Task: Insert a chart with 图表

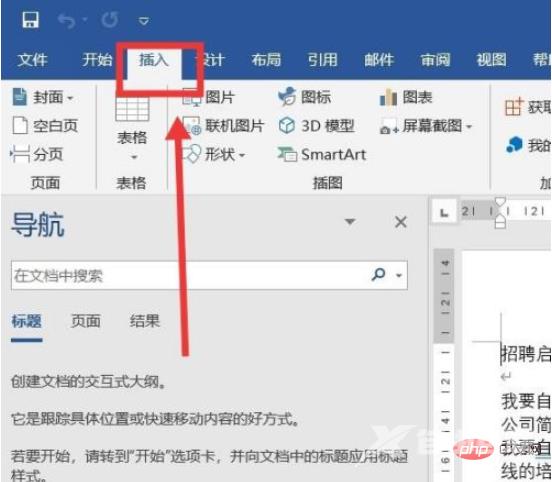Action: [406, 97]
